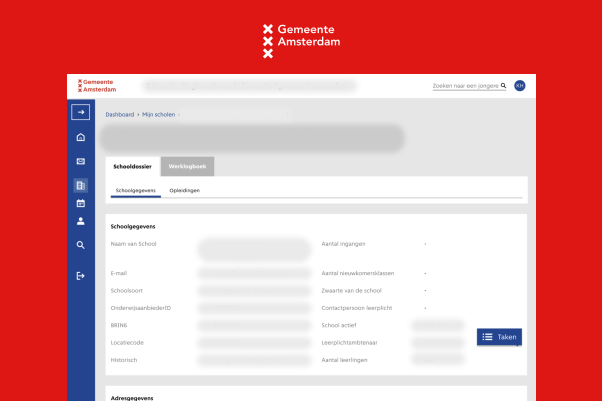602x401 pixels.
Task: Type in 'Zoeken naar een jongere' field
Action: tap(465, 86)
